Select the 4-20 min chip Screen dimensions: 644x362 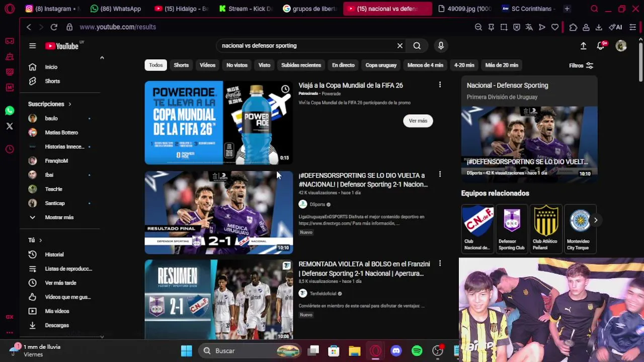click(x=464, y=65)
